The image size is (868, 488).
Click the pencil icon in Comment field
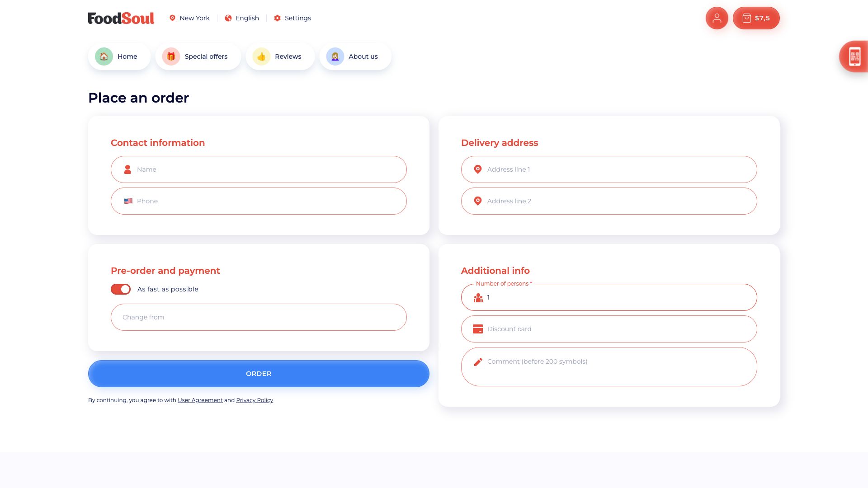coord(478,361)
